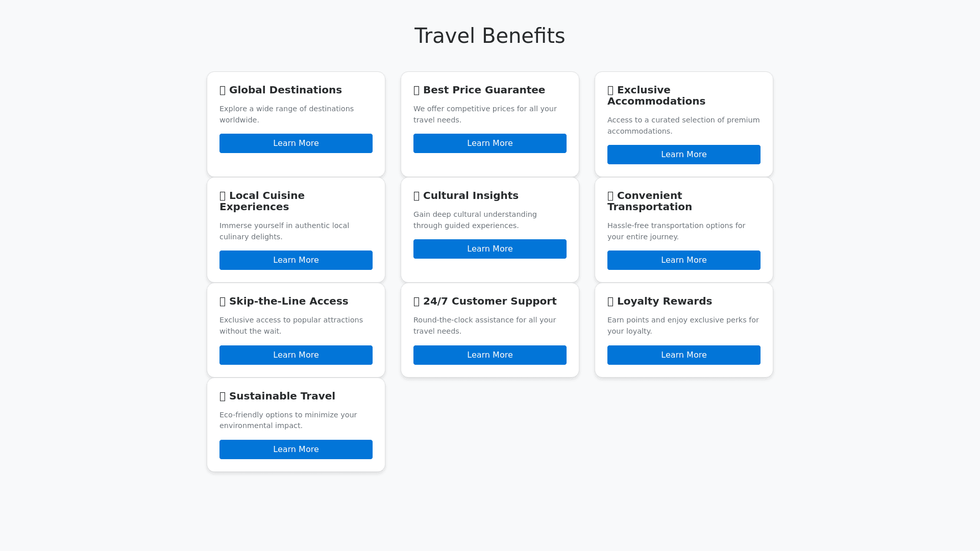The image size is (980, 551).
Task: Select Learn More for Convenient Transportation
Action: 684,260
